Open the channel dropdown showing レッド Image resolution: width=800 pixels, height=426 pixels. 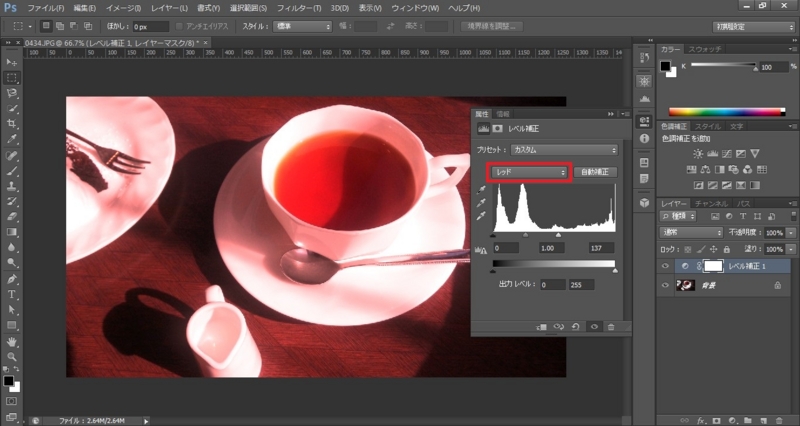pyautogui.click(x=528, y=172)
